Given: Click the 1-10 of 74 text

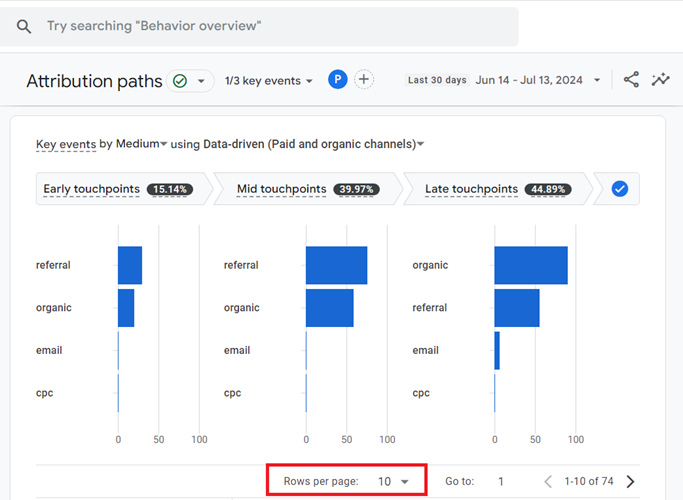Looking at the screenshot, I should coord(589,481).
